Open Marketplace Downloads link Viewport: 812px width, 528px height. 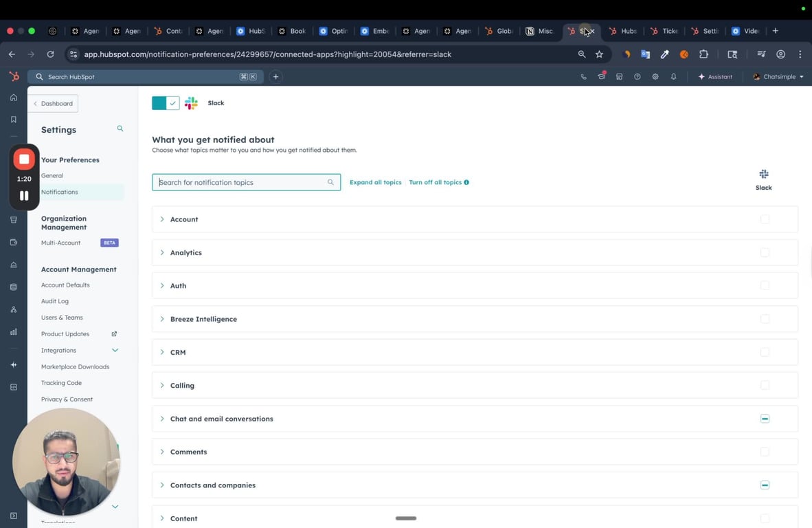75,367
